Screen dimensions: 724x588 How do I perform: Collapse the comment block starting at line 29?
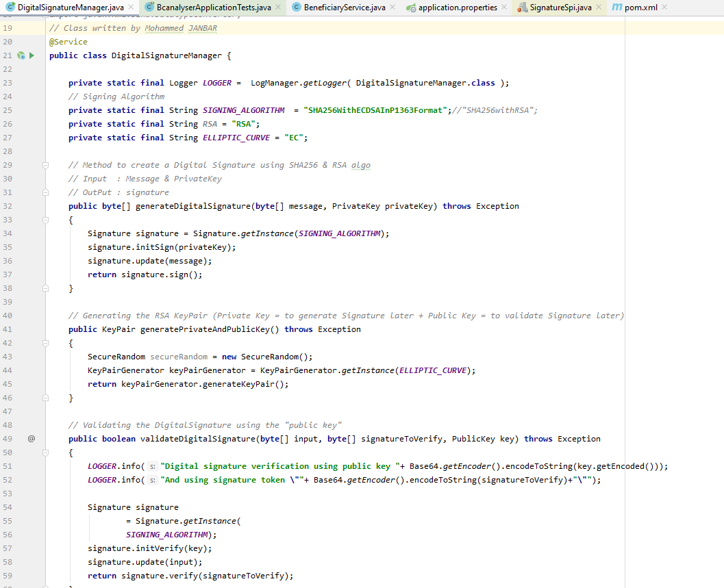[x=45, y=165]
